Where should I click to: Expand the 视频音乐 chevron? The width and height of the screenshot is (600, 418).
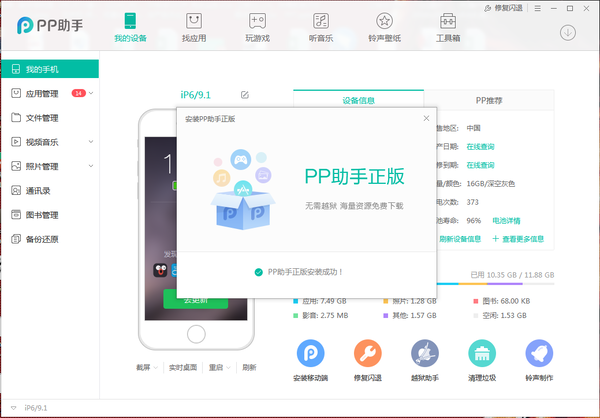click(x=91, y=142)
